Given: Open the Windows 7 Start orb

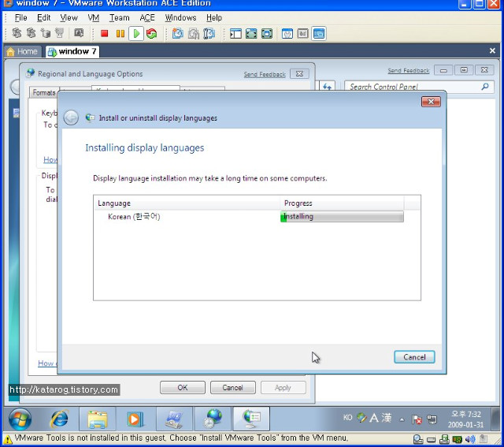Looking at the screenshot, I should (x=20, y=419).
